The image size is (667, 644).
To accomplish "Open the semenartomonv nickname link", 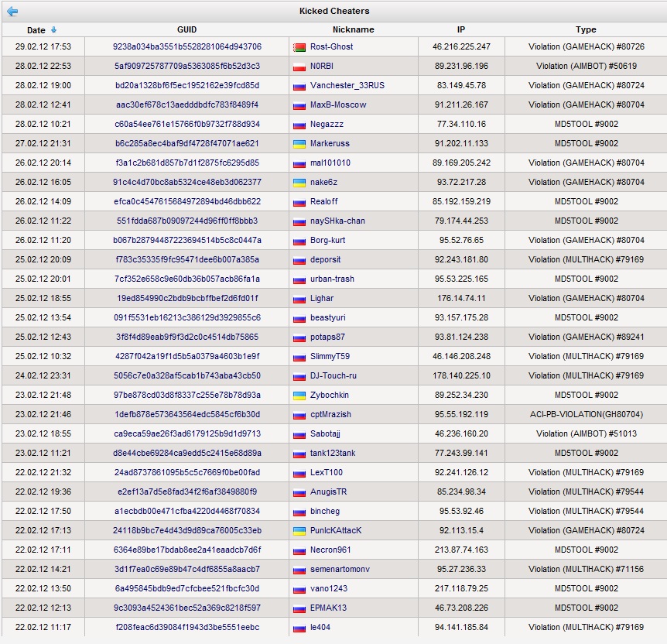I will pos(340,569).
